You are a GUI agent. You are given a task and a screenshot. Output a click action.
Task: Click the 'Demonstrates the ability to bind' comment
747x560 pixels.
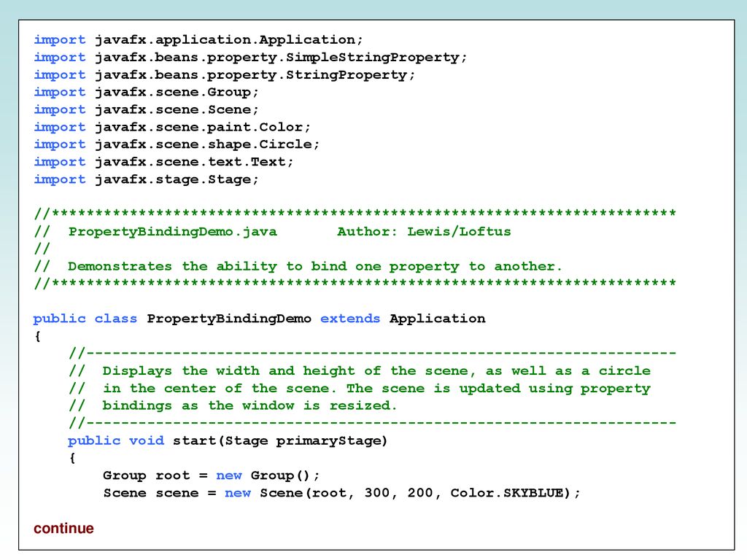pos(298,267)
